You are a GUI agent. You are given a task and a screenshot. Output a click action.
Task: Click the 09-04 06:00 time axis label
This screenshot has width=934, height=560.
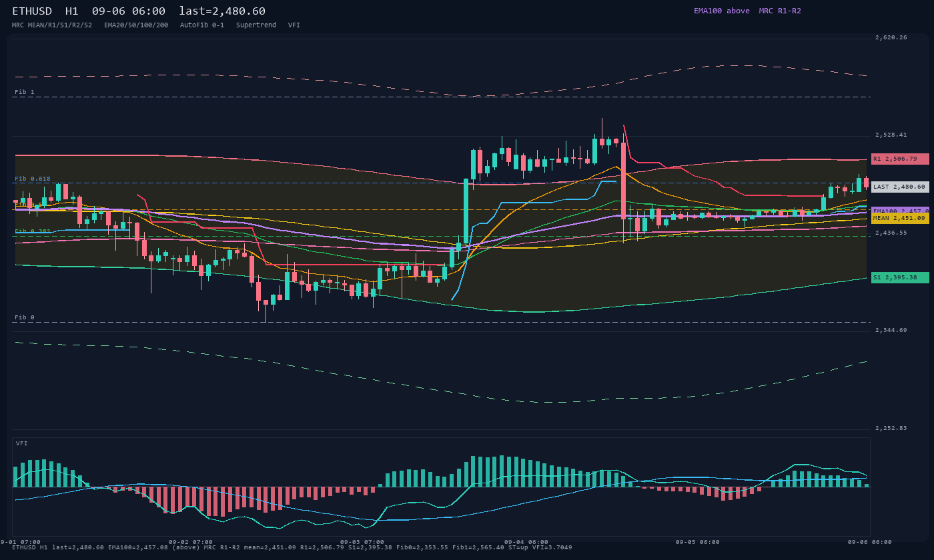pos(526,542)
